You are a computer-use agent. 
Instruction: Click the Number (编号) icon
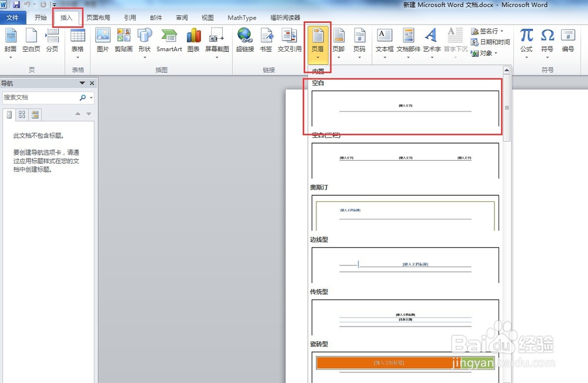[x=568, y=36]
